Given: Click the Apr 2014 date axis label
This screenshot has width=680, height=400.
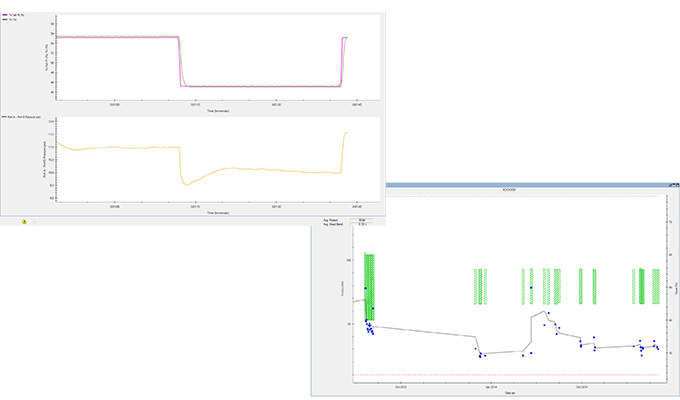Looking at the screenshot, I should tap(491, 385).
